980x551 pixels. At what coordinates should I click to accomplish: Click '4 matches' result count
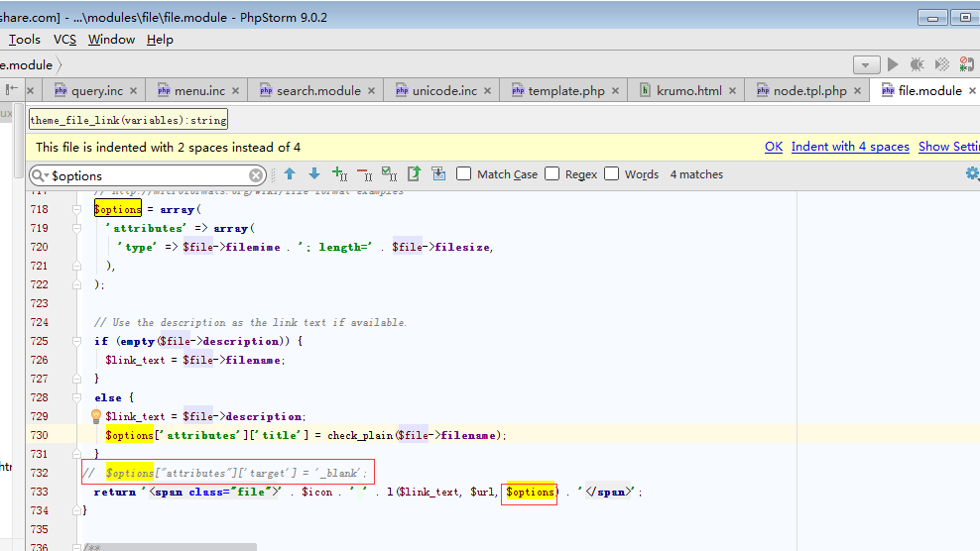pos(696,174)
